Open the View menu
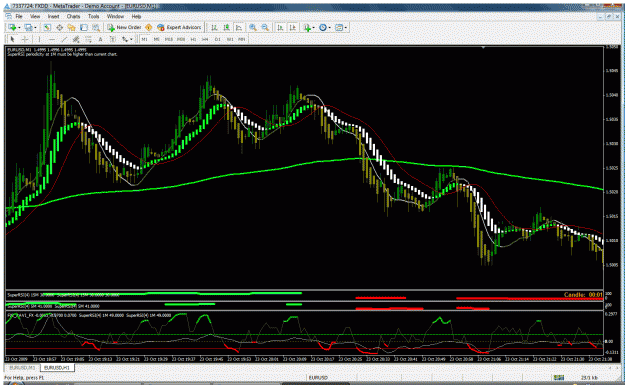Screen dimensions: 625x385 tap(35, 16)
